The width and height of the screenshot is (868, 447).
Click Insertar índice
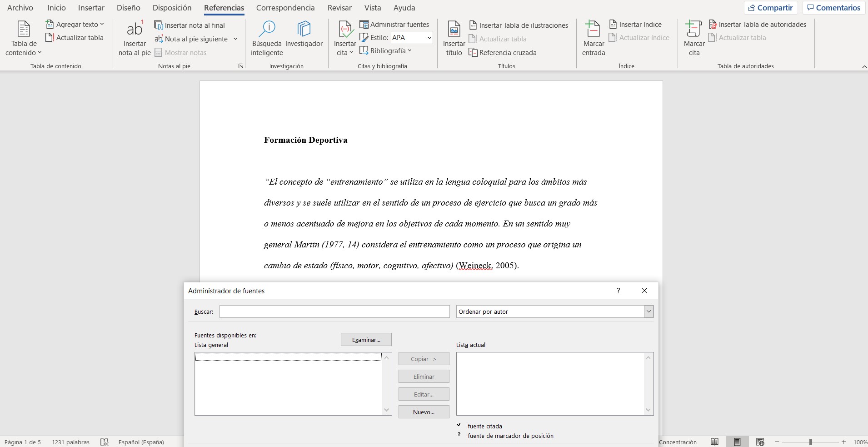coord(635,25)
